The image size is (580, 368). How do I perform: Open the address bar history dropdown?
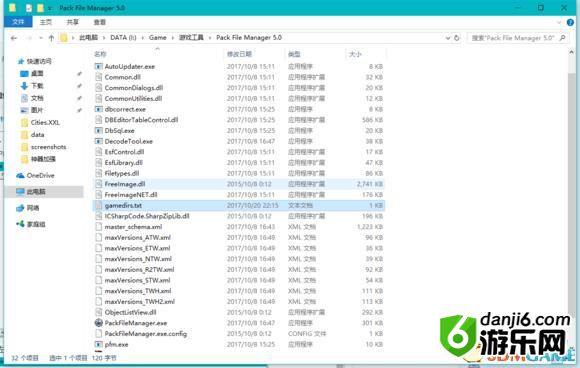tap(448, 38)
